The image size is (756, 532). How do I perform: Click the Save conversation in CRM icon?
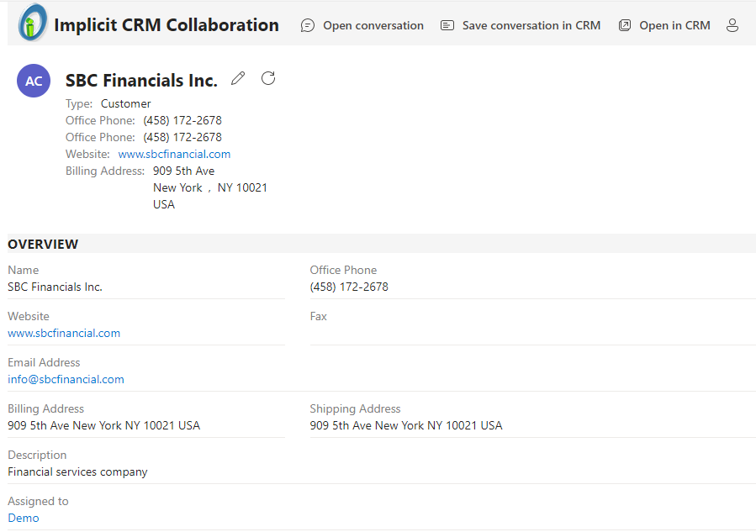[447, 25]
